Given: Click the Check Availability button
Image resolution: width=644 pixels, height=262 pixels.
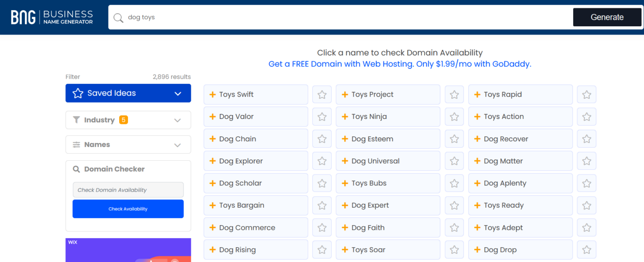Looking at the screenshot, I should (x=128, y=209).
